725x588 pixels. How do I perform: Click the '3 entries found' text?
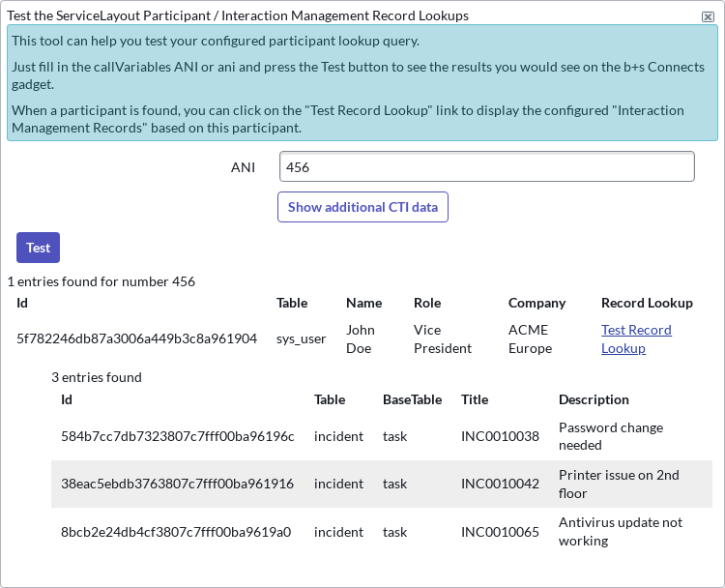(97, 377)
